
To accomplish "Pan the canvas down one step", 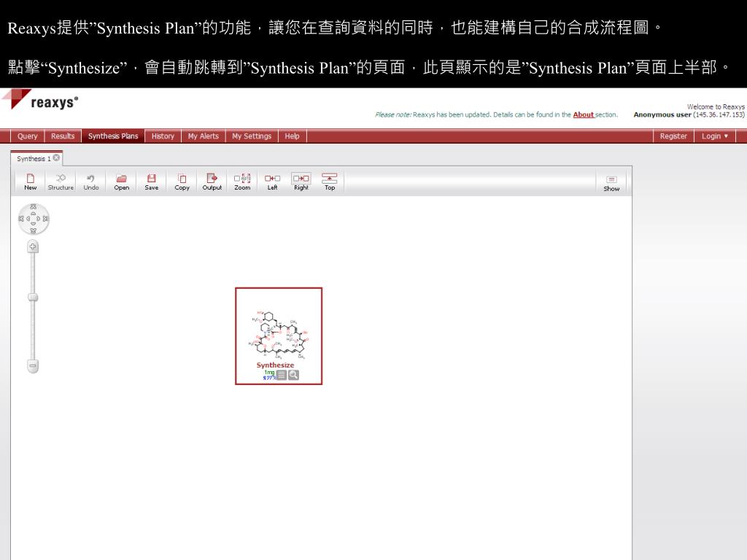I will tap(33, 224).
